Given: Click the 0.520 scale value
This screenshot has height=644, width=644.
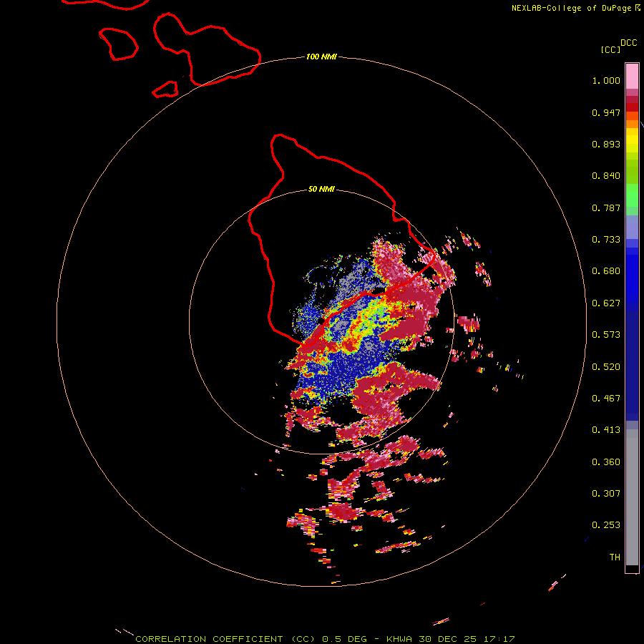Looking at the screenshot, I should tap(606, 367).
